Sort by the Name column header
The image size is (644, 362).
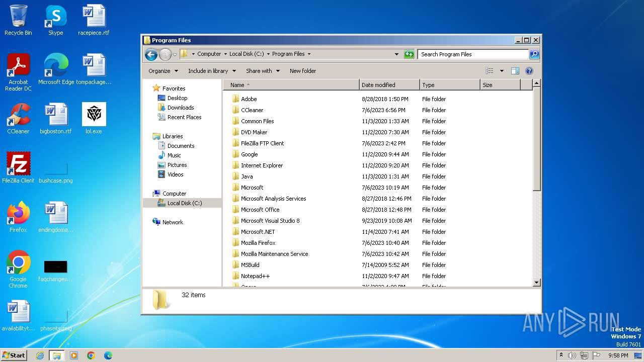click(x=291, y=85)
